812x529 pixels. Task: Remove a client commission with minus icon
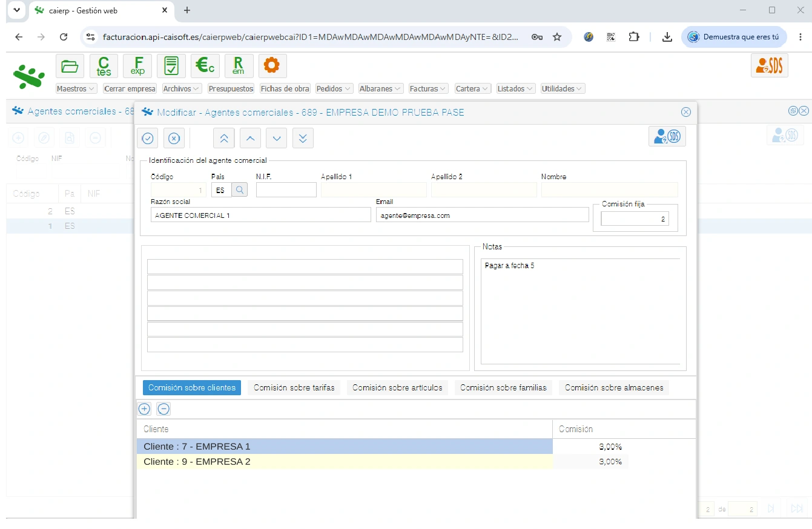163,409
